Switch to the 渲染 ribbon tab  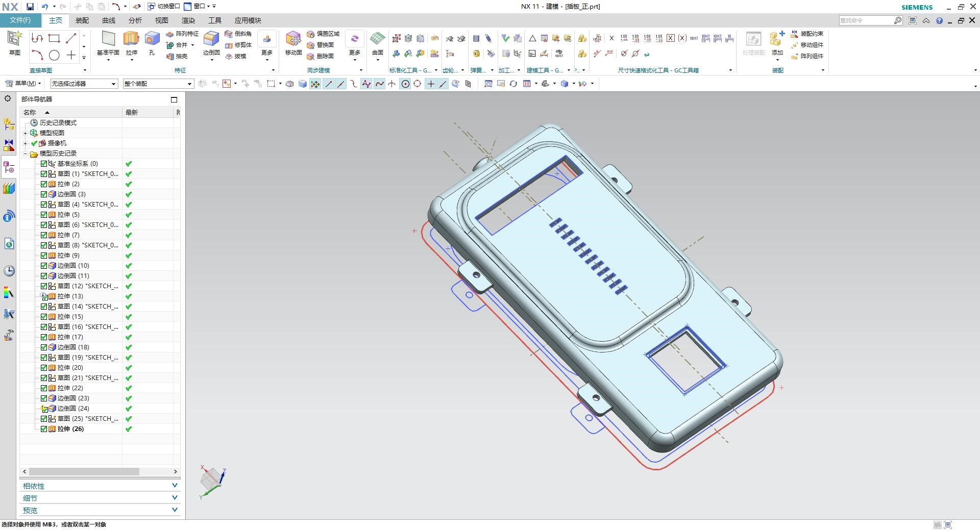tap(188, 20)
